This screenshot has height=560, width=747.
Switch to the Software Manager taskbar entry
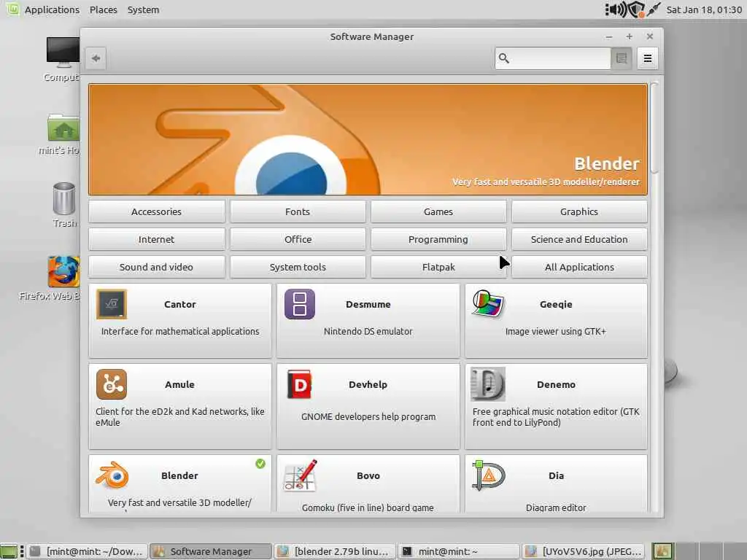point(211,551)
